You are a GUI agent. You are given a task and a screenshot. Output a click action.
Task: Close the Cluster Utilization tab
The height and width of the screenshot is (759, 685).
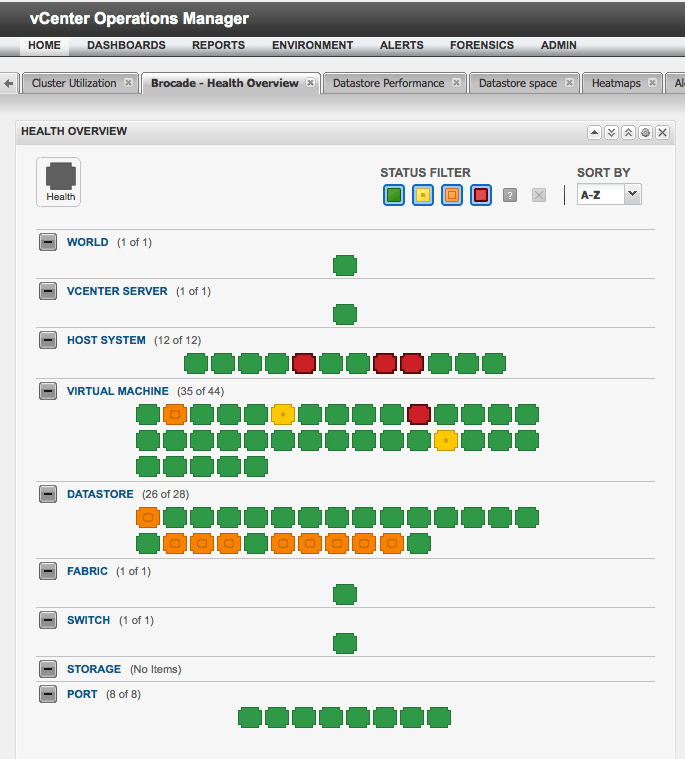128,83
